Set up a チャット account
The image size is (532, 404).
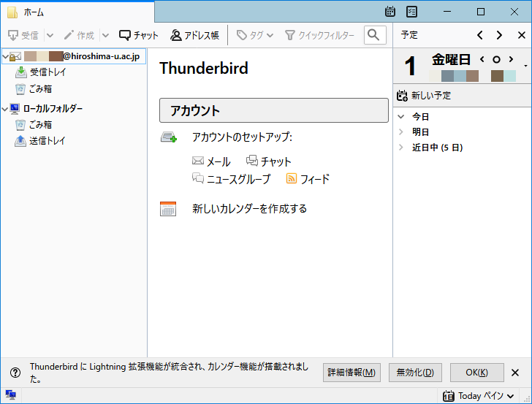(269, 161)
